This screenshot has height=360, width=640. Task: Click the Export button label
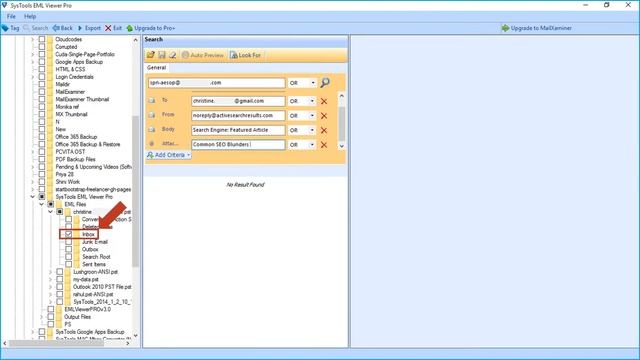pos(93,28)
